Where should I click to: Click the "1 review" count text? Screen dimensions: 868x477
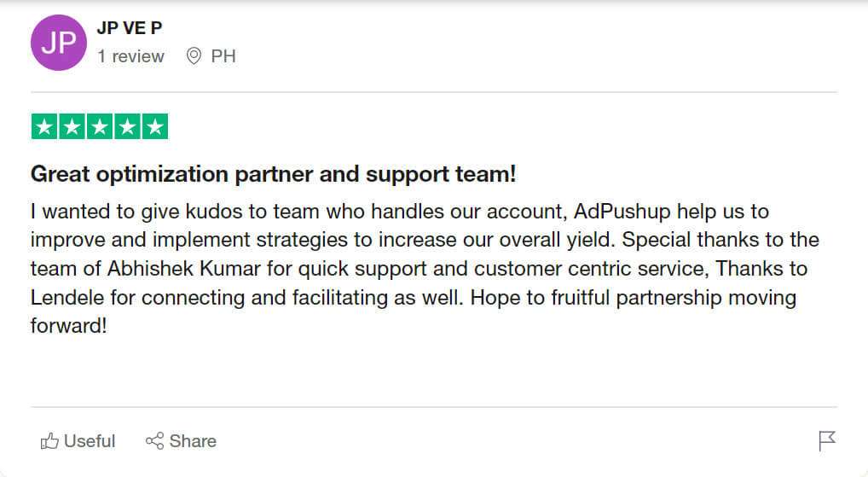coord(130,56)
